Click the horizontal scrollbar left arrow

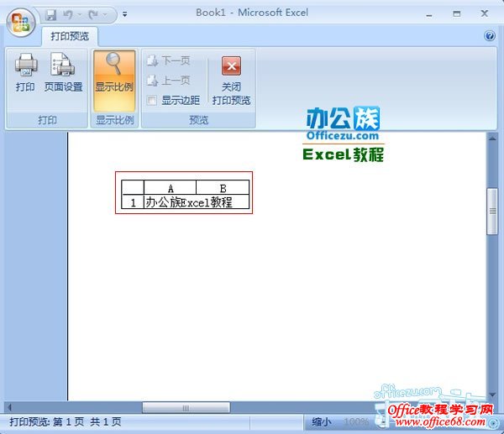(9, 408)
